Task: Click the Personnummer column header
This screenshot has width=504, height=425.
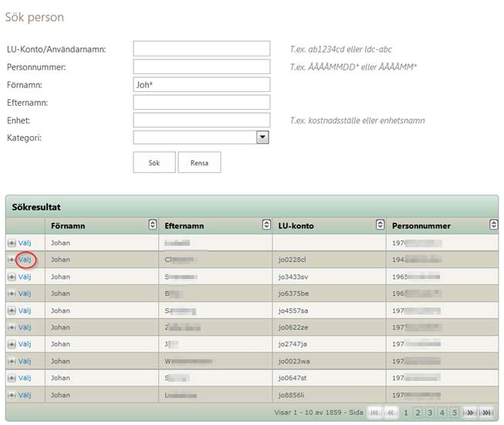Action: click(442, 226)
